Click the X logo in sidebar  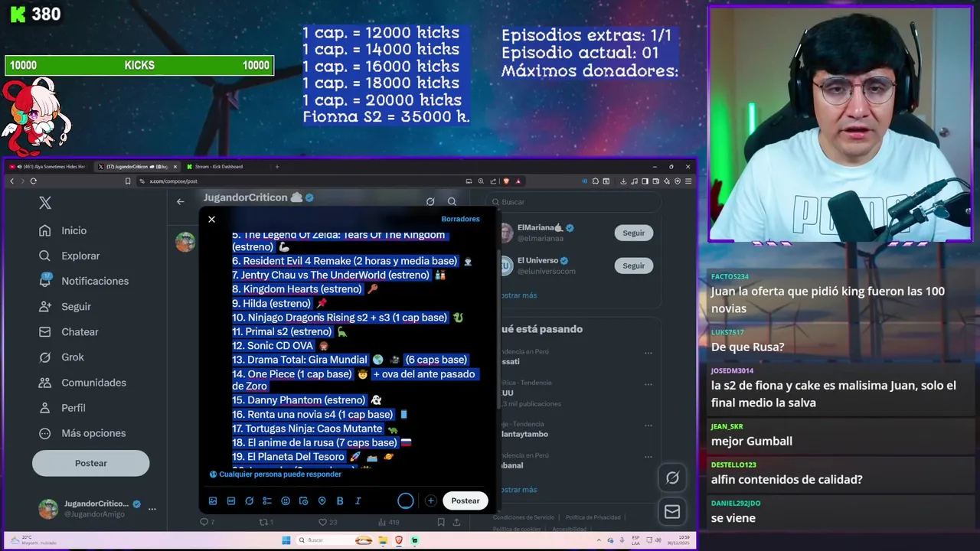[x=45, y=203]
